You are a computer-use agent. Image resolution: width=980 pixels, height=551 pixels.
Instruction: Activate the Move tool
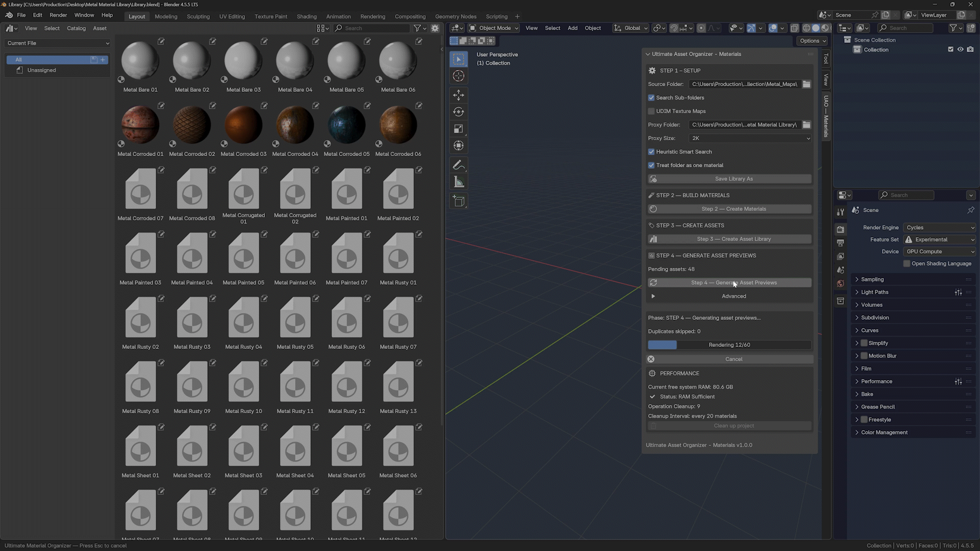coord(458,95)
